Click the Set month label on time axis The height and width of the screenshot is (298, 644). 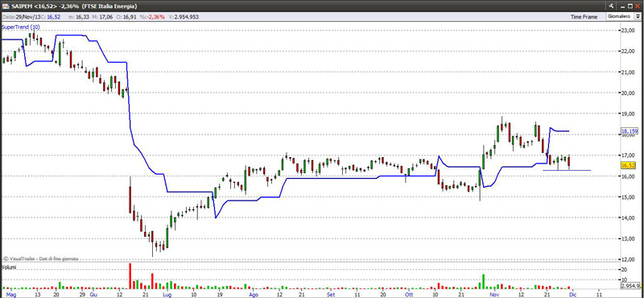point(331,295)
